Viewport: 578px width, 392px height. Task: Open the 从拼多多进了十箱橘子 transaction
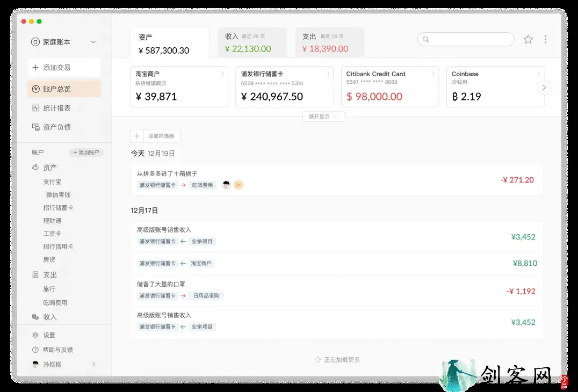point(337,180)
